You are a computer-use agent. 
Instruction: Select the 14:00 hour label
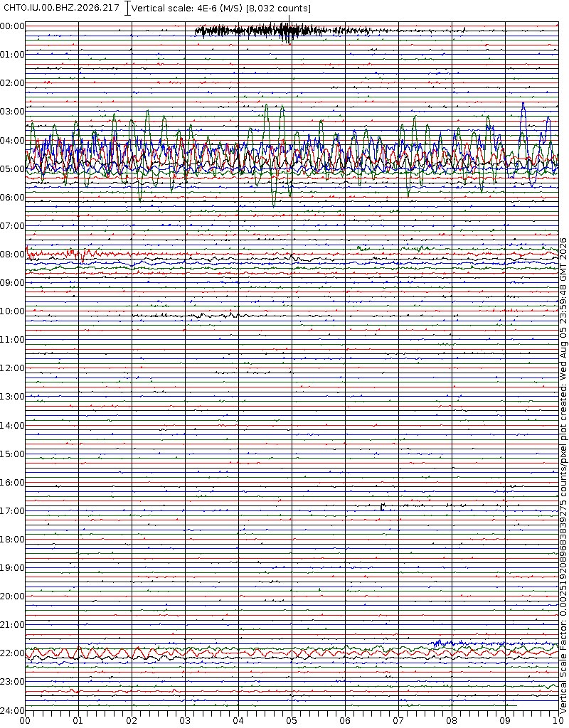pyautogui.click(x=13, y=425)
